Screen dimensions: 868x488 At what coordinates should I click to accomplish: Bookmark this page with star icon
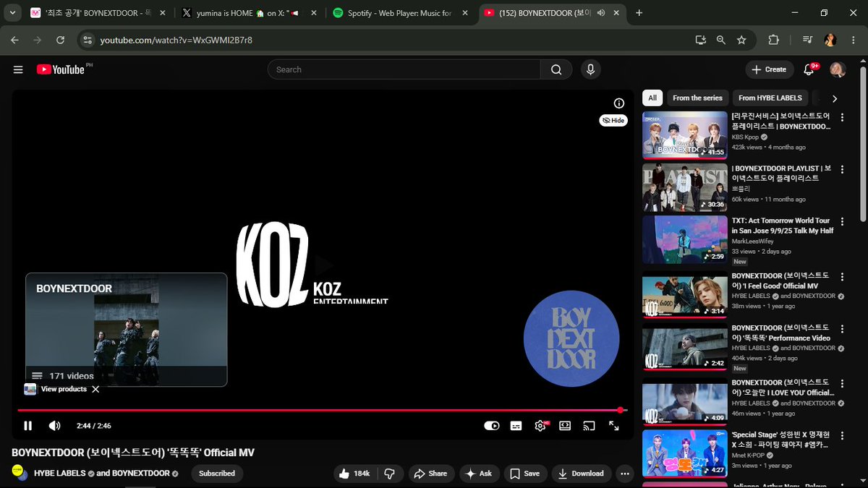(741, 40)
